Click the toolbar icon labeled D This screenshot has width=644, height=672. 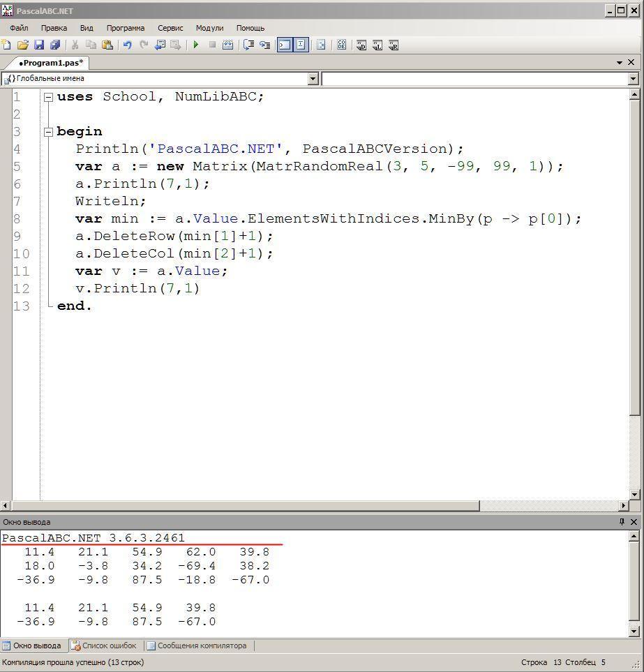[x=361, y=45]
